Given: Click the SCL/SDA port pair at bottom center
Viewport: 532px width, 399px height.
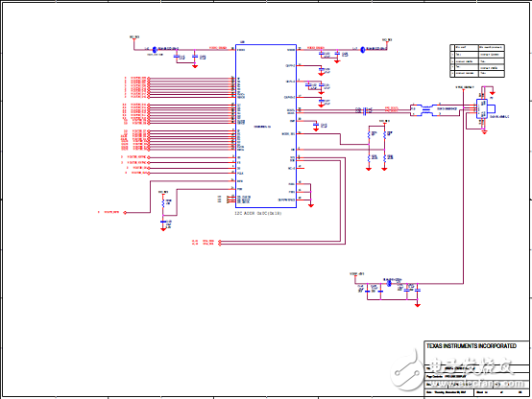Looking at the screenshot, I should click(x=220, y=243).
